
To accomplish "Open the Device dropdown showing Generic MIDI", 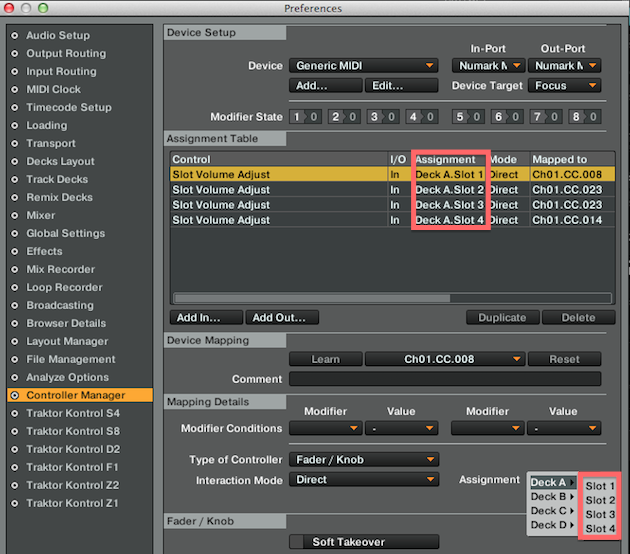I will point(364,66).
